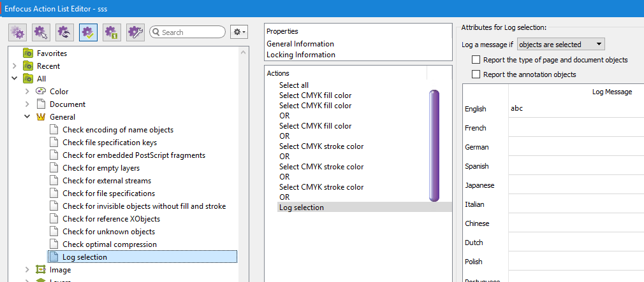Click the Favorites folder icon
Viewport: 644px width, 282px height.
tap(28, 53)
